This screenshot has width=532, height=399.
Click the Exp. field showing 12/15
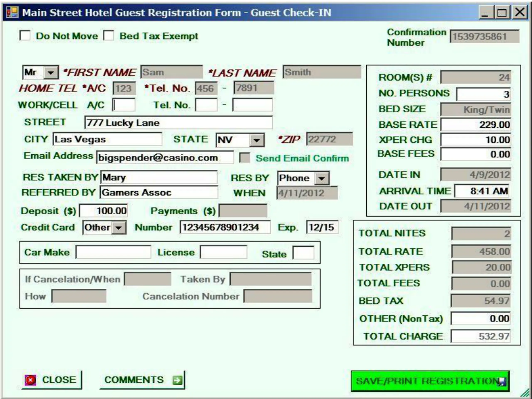322,227
